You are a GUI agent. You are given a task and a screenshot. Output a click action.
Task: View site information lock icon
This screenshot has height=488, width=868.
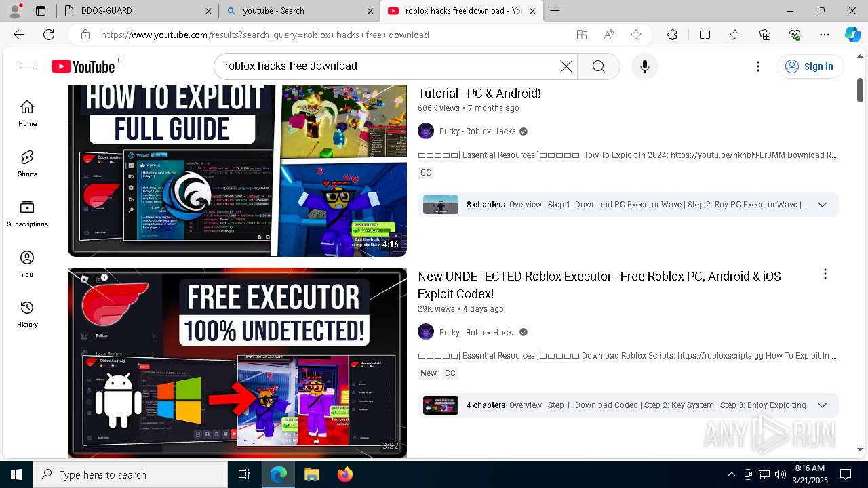[x=85, y=35]
